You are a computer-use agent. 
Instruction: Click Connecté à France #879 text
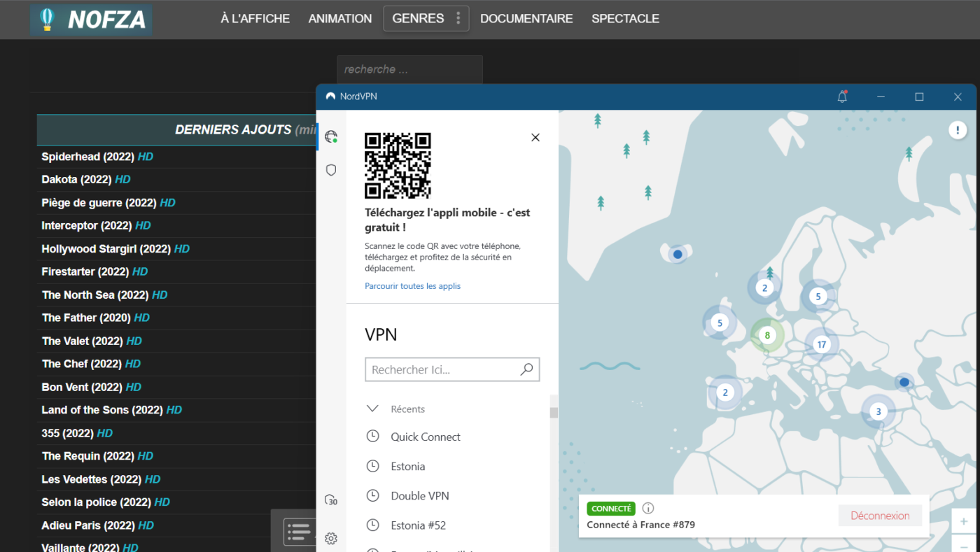point(640,525)
